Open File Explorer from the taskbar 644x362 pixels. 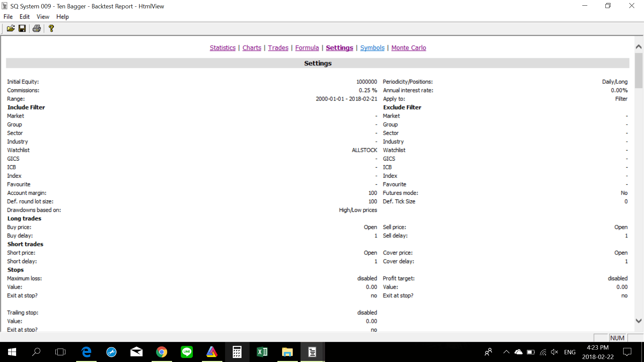(x=287, y=352)
